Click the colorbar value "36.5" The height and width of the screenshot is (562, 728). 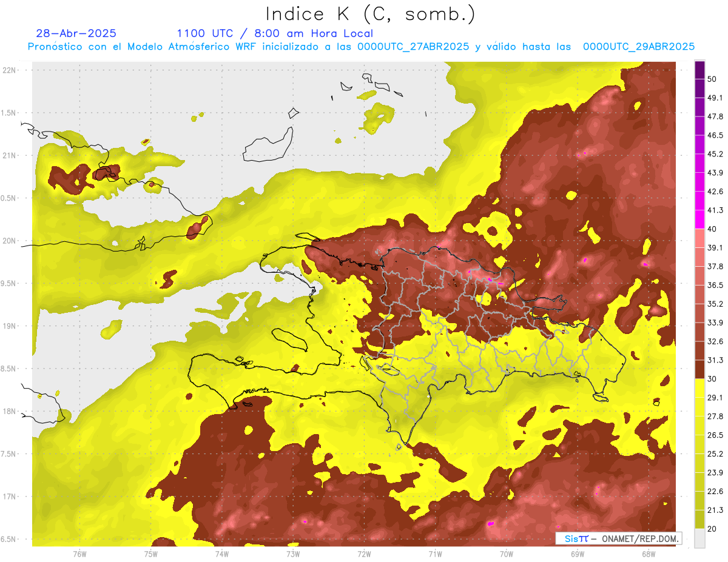(x=715, y=286)
